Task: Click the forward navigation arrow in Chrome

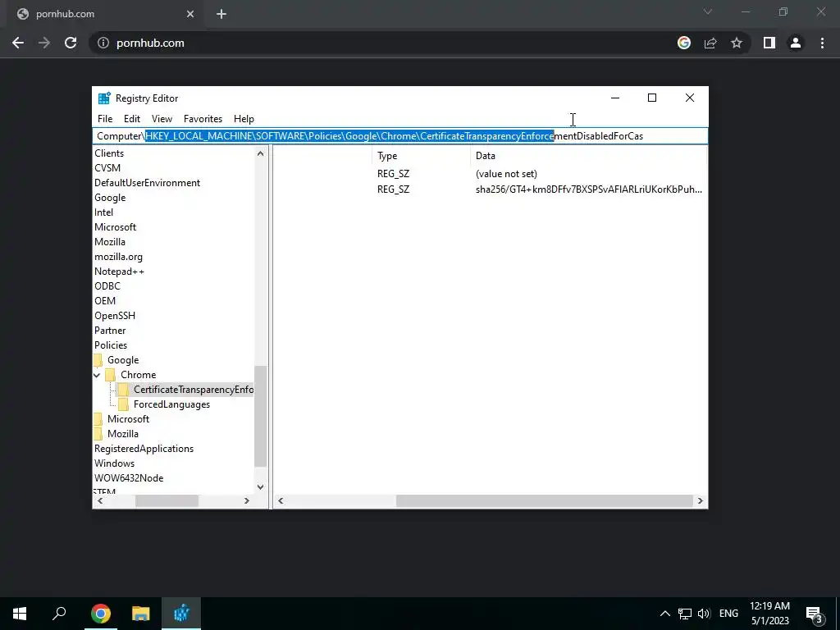Action: tap(44, 43)
